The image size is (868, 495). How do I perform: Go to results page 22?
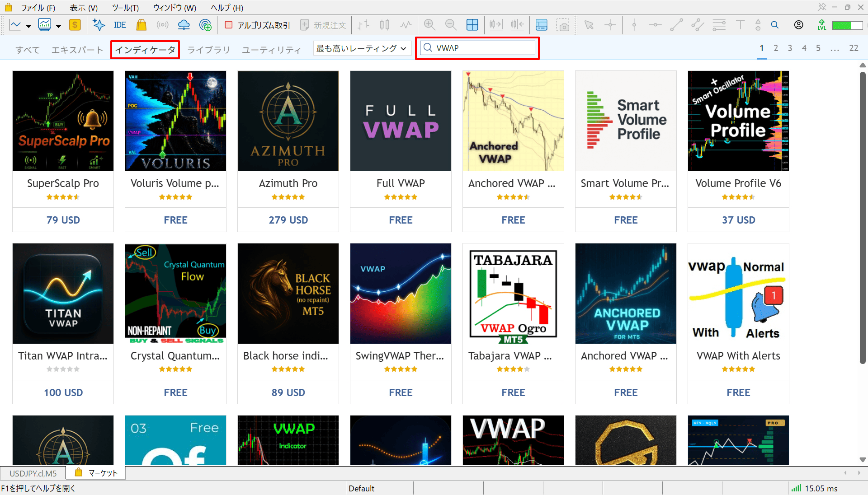(x=854, y=48)
